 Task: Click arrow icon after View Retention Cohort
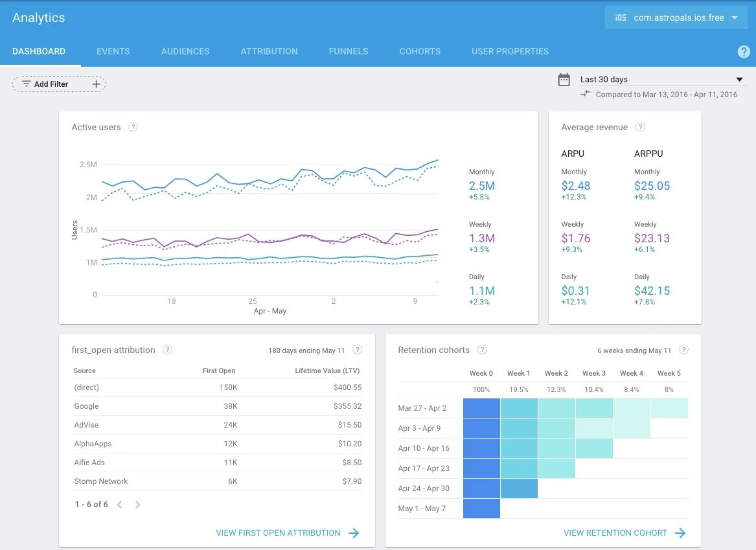pos(680,533)
